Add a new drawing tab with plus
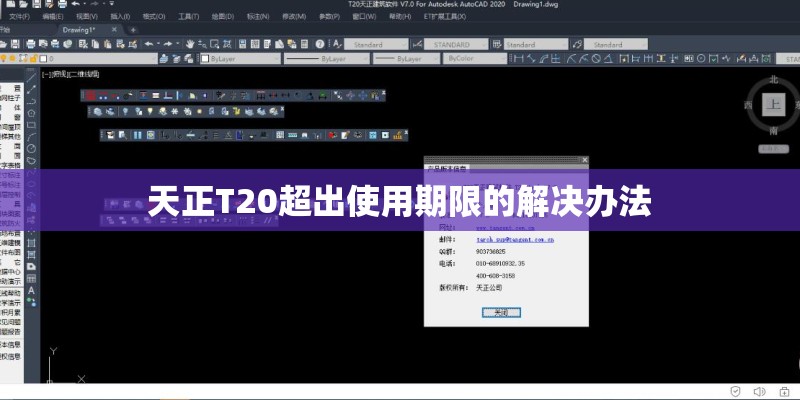Viewport: 800px width, 400px height. click(133, 30)
